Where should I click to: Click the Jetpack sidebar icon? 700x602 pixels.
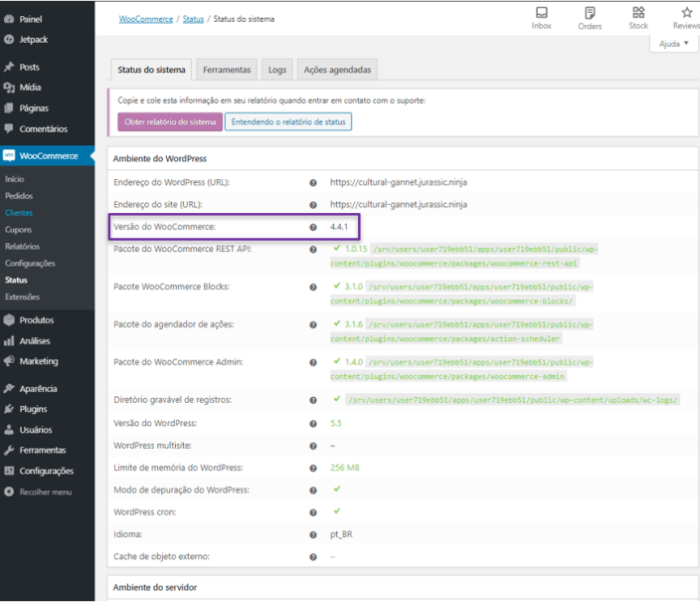click(x=9, y=40)
